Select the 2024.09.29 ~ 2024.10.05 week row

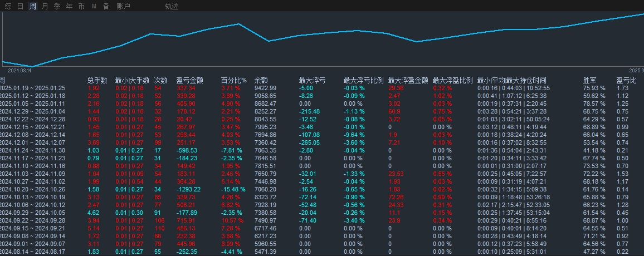[x=322, y=213]
